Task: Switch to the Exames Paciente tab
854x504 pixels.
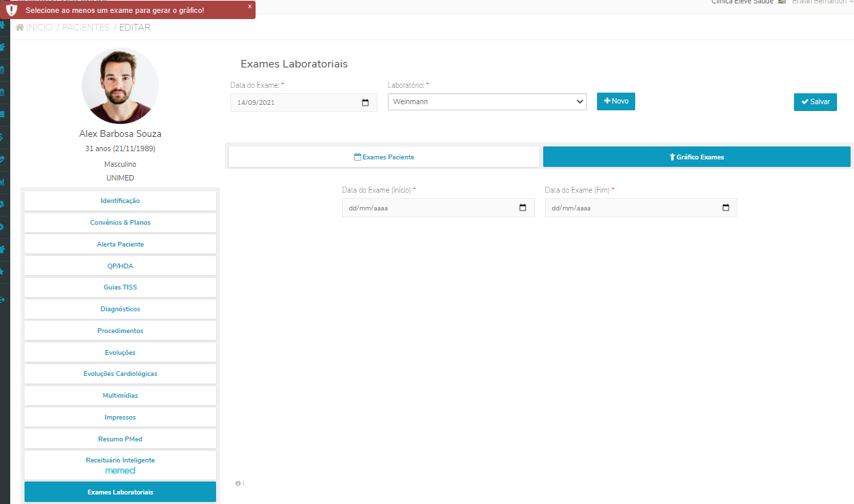Action: [384, 157]
